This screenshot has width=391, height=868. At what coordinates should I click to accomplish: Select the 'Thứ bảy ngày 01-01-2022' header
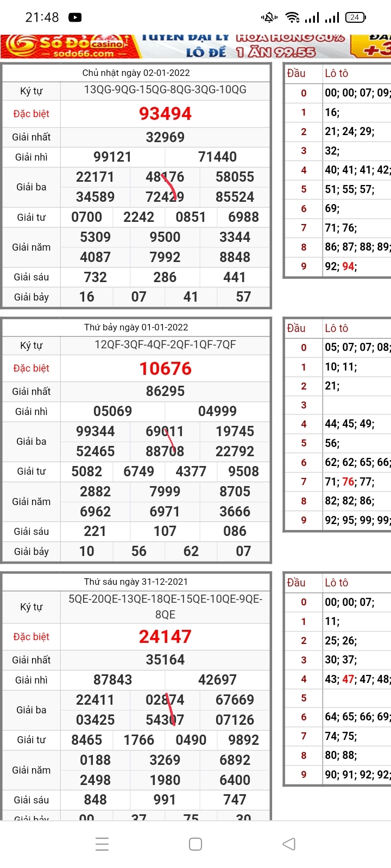click(x=136, y=327)
